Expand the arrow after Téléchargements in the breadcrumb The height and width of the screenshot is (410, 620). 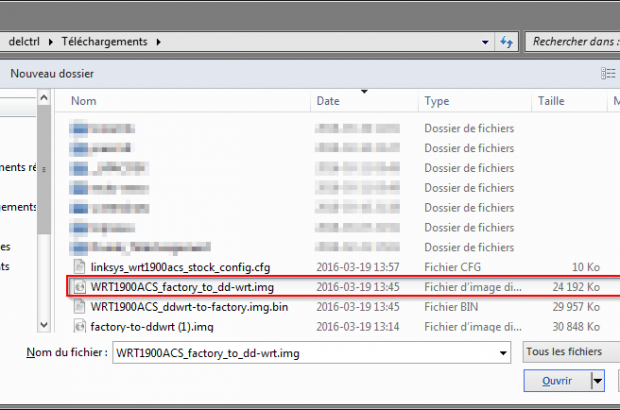[x=157, y=42]
